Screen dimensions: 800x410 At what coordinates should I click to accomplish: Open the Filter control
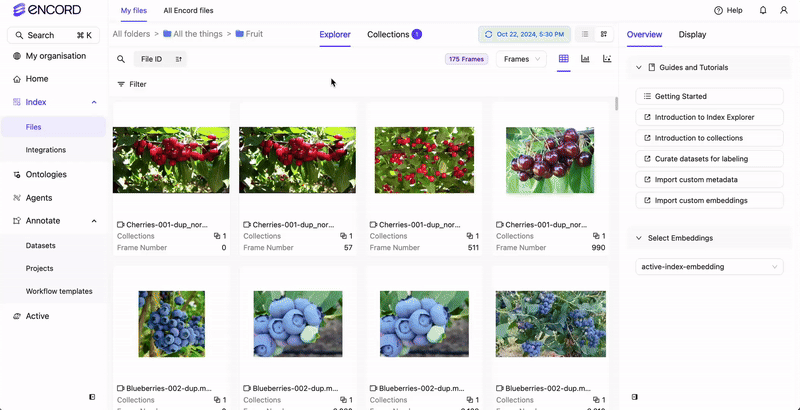tap(132, 84)
